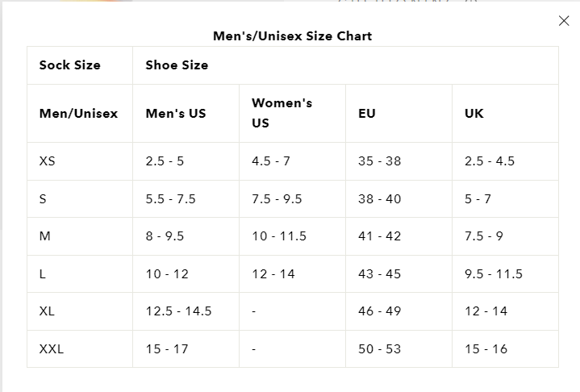Select the Men/Unisex column header
580x392 pixels.
(x=78, y=114)
